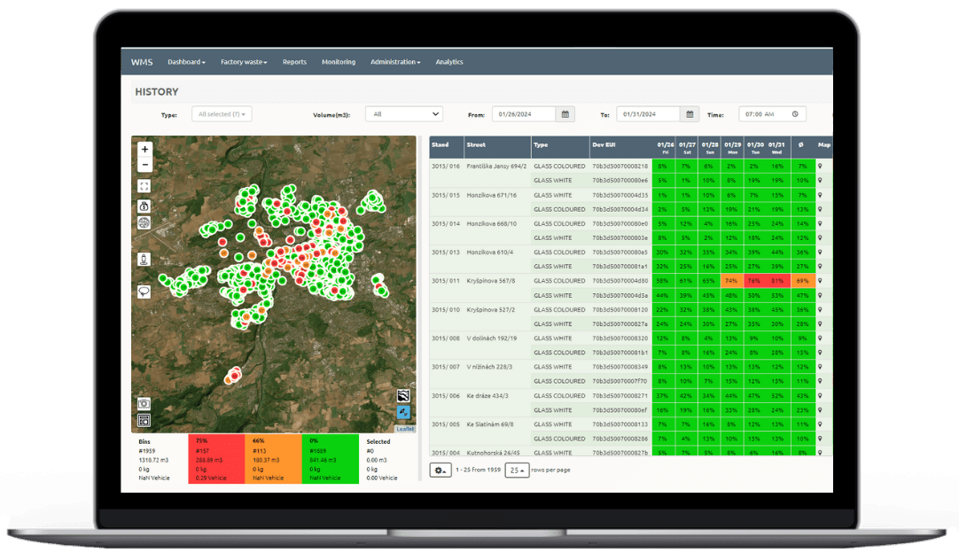Toggle the blue satellite view button
The width and height of the screenshot is (959, 560).
pos(403,413)
